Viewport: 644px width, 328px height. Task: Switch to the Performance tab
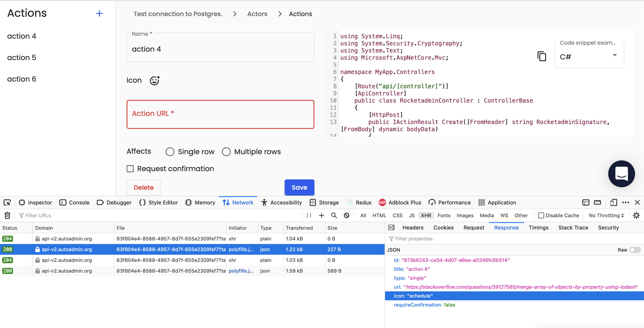[449, 202]
